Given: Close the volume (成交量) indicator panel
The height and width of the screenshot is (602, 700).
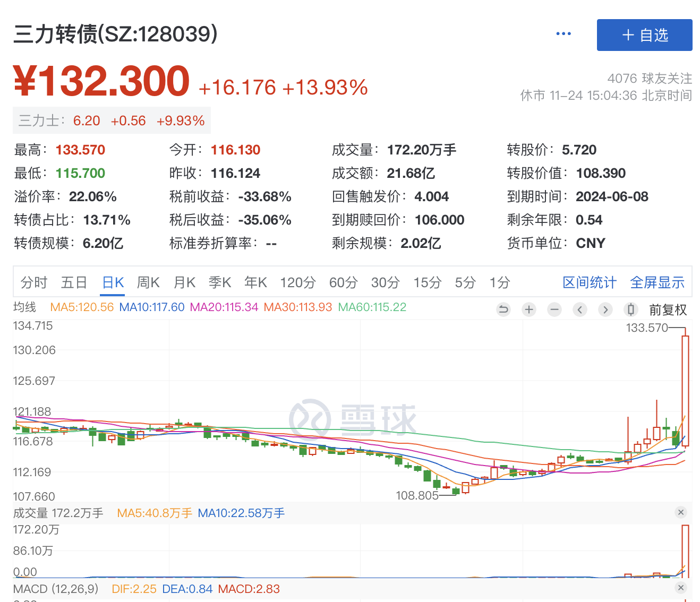Looking at the screenshot, I should tap(681, 512).
